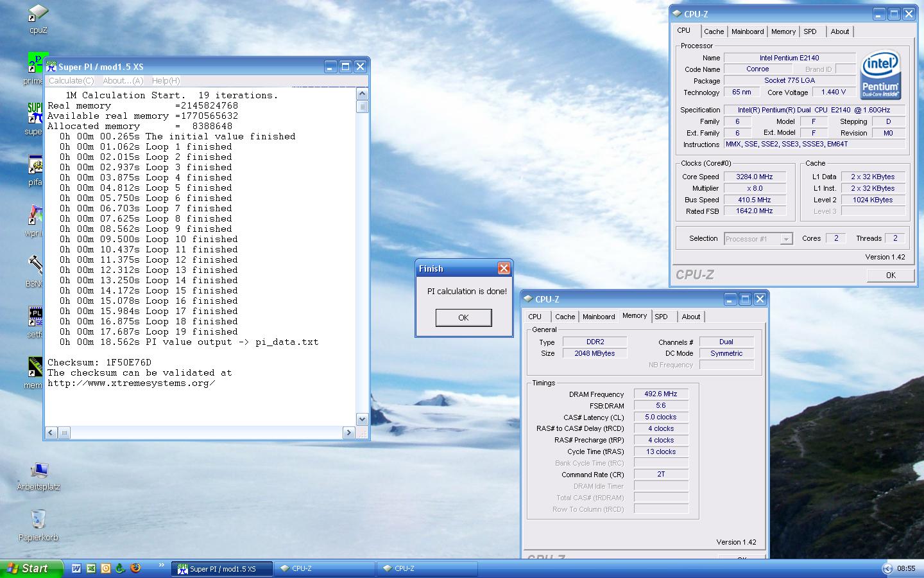Open the Arbeitsplatz desktop icon

(x=38, y=470)
